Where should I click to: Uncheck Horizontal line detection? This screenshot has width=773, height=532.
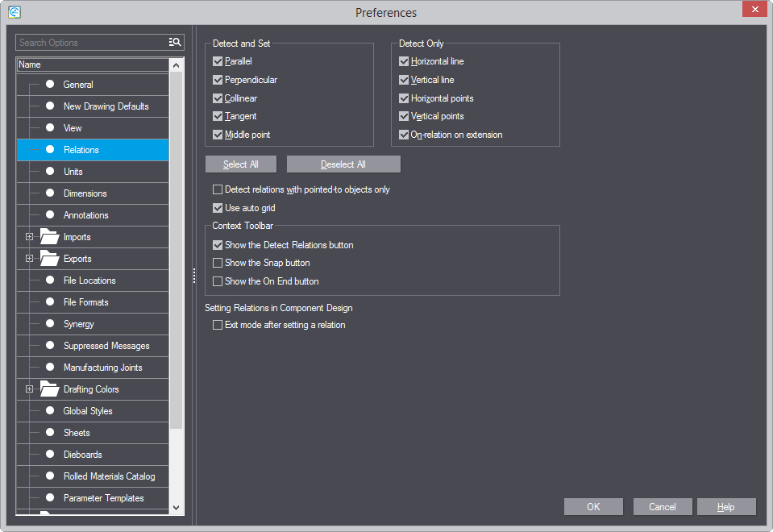(404, 61)
